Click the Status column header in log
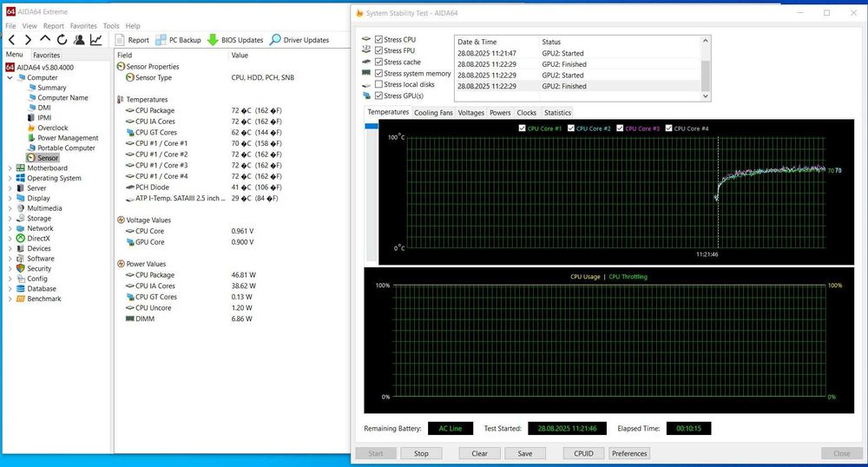868x467 pixels. [551, 42]
